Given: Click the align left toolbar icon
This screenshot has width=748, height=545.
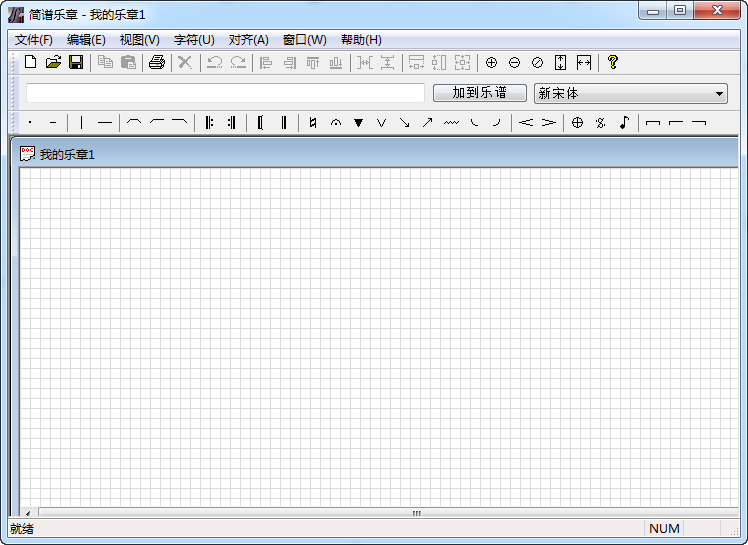Looking at the screenshot, I should 266,62.
